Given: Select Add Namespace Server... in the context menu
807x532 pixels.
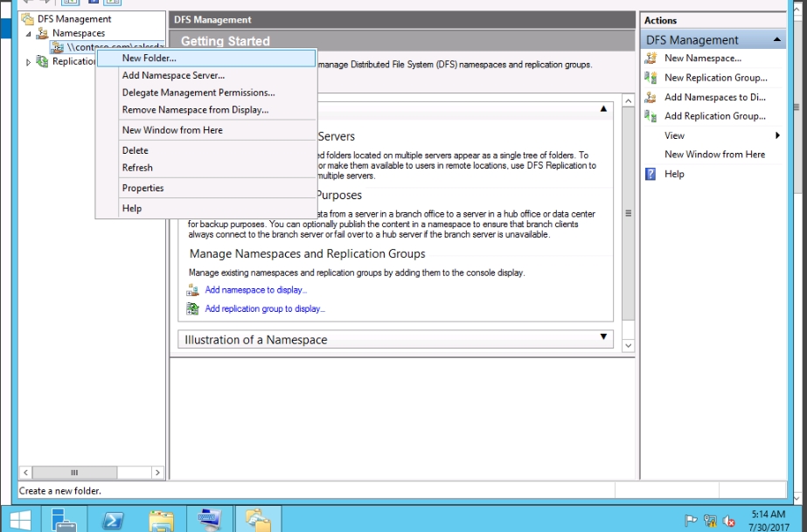Looking at the screenshot, I should [206, 75].
